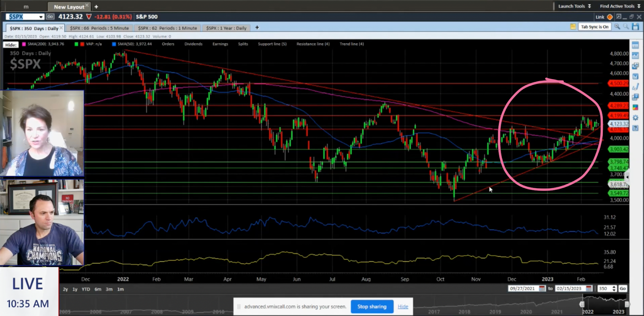This screenshot has height=316, width=644.
Task: Click the chart info overlay icon in sidebar
Action: tap(636, 97)
